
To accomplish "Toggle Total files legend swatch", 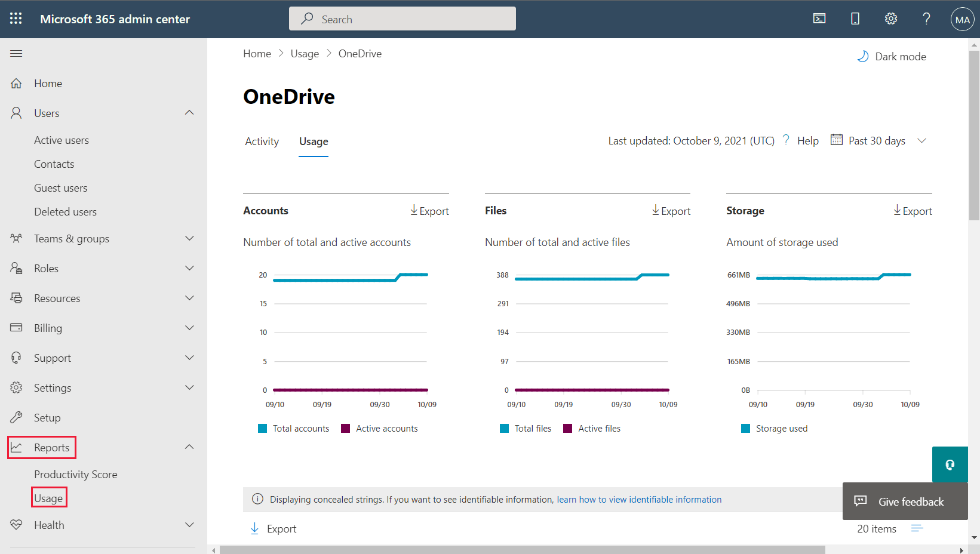I will click(504, 429).
